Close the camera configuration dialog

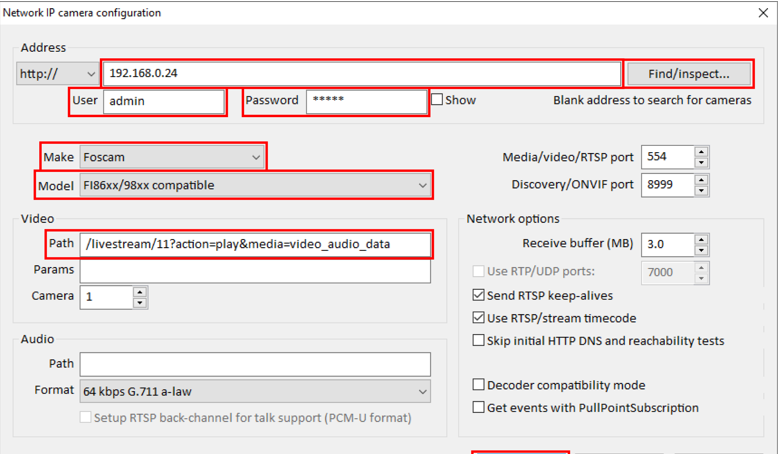(763, 13)
